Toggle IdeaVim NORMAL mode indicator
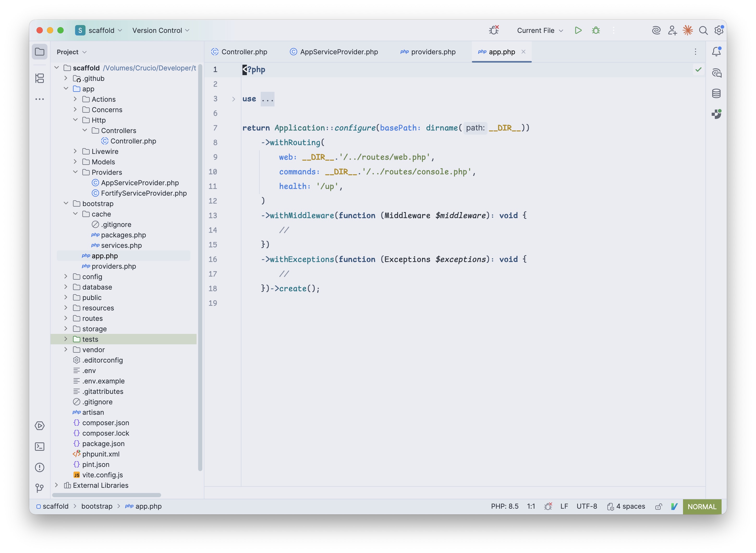756x553 pixels. pos(702,507)
